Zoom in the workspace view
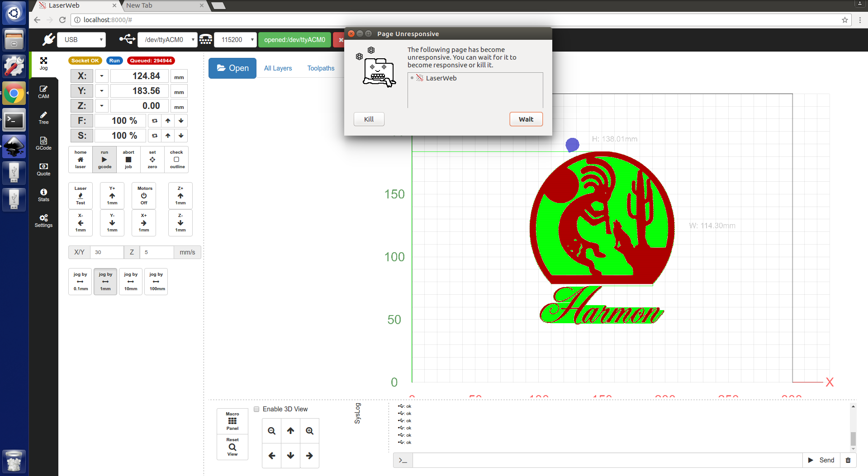This screenshot has width=868, height=476. click(309, 431)
